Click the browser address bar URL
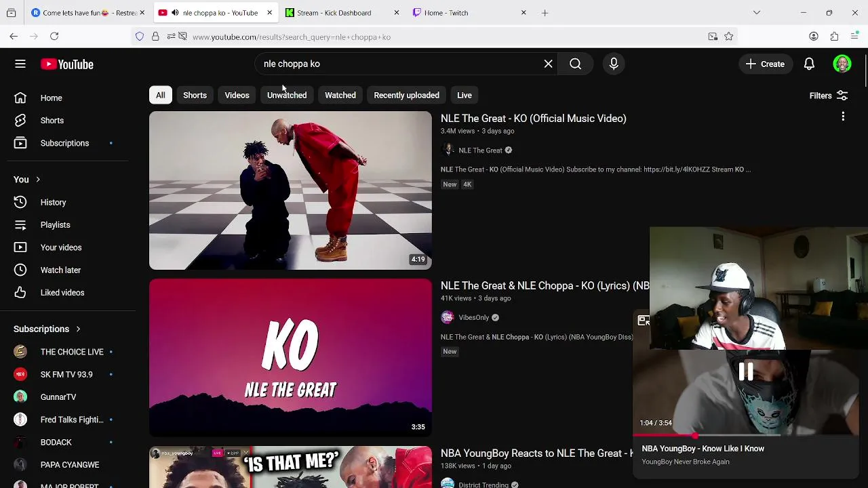Viewport: 868px width, 488px height. tap(292, 37)
